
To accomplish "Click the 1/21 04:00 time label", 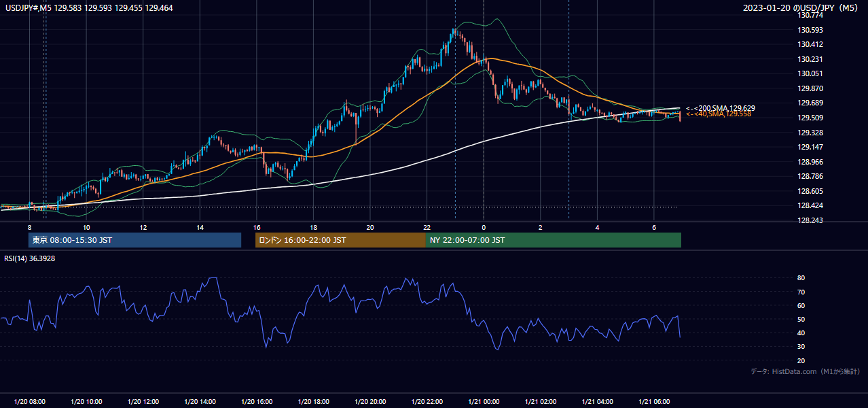I will coord(597,402).
